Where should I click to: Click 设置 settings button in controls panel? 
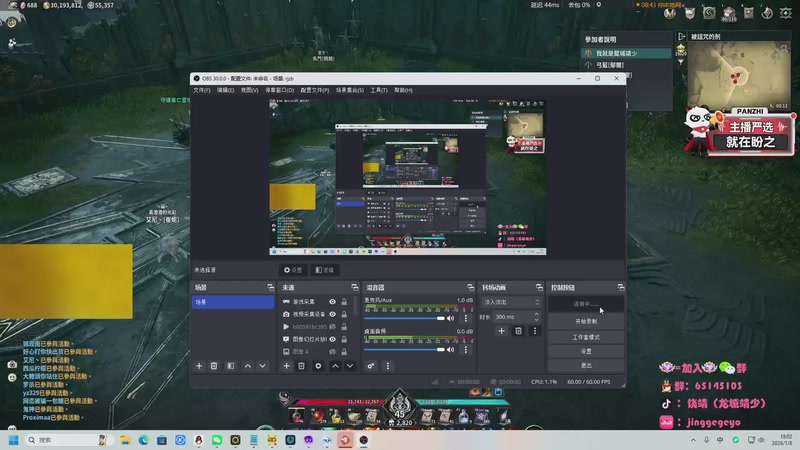point(586,352)
